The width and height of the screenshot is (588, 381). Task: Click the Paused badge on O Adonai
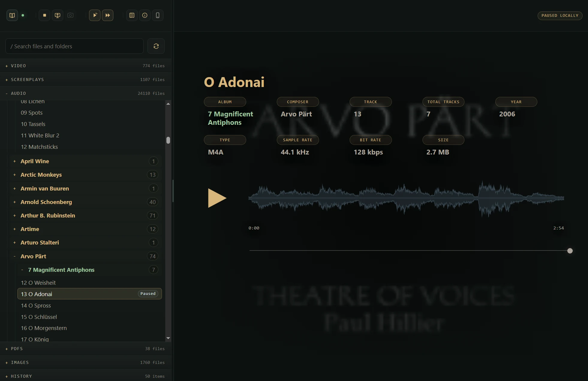click(x=148, y=294)
